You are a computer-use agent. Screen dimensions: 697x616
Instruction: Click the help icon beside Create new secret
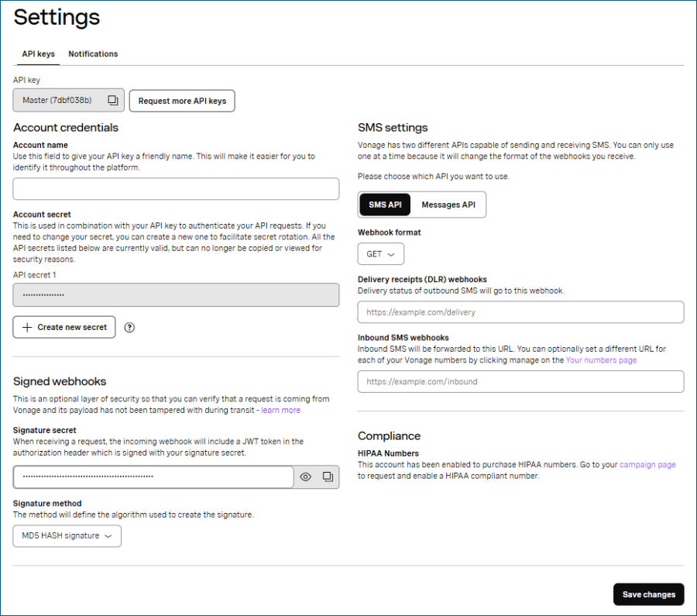129,328
